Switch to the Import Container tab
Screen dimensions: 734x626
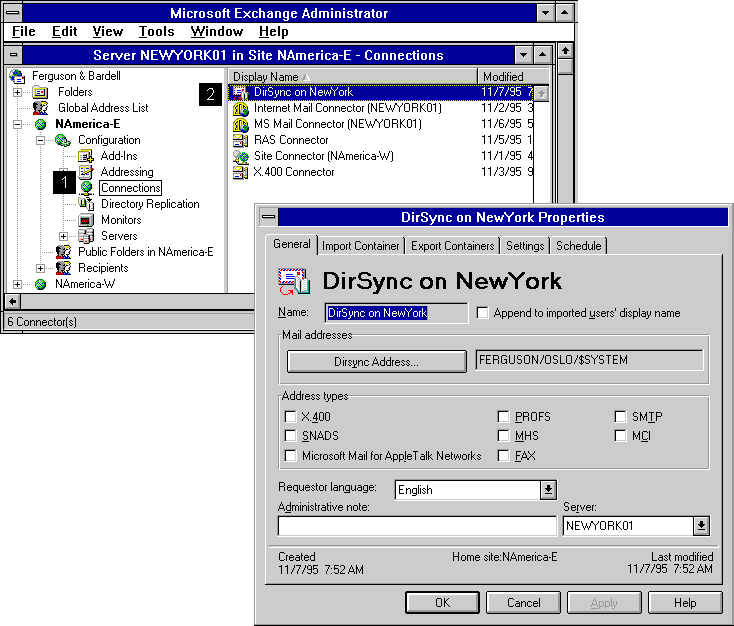coord(360,246)
